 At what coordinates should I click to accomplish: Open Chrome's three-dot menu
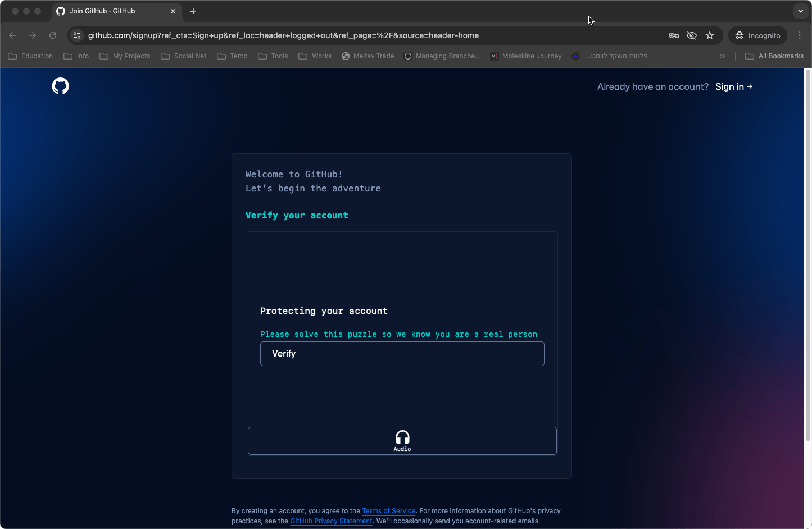point(800,35)
